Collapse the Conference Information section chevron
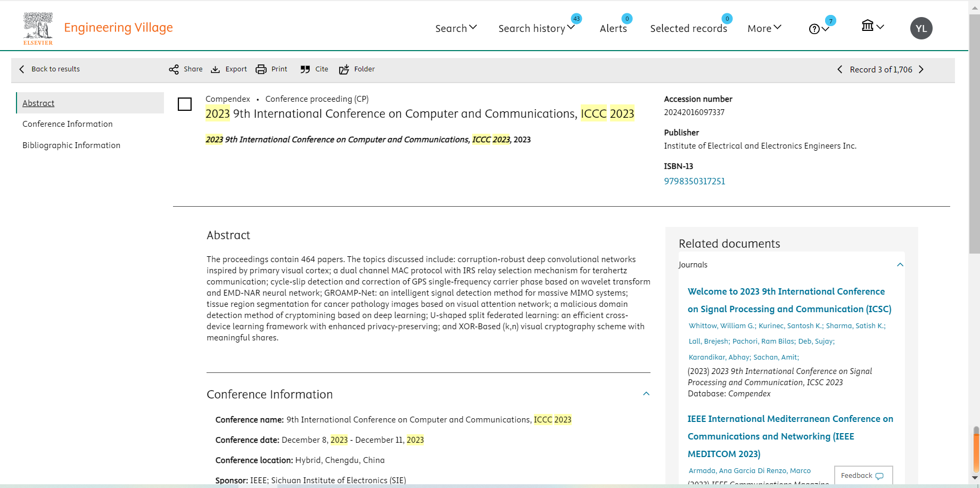980x488 pixels. pyautogui.click(x=646, y=394)
